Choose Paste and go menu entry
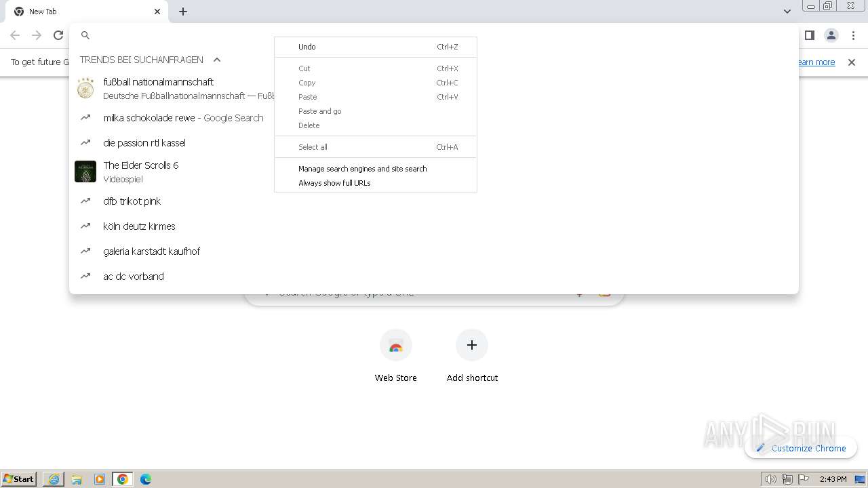 tap(376, 111)
